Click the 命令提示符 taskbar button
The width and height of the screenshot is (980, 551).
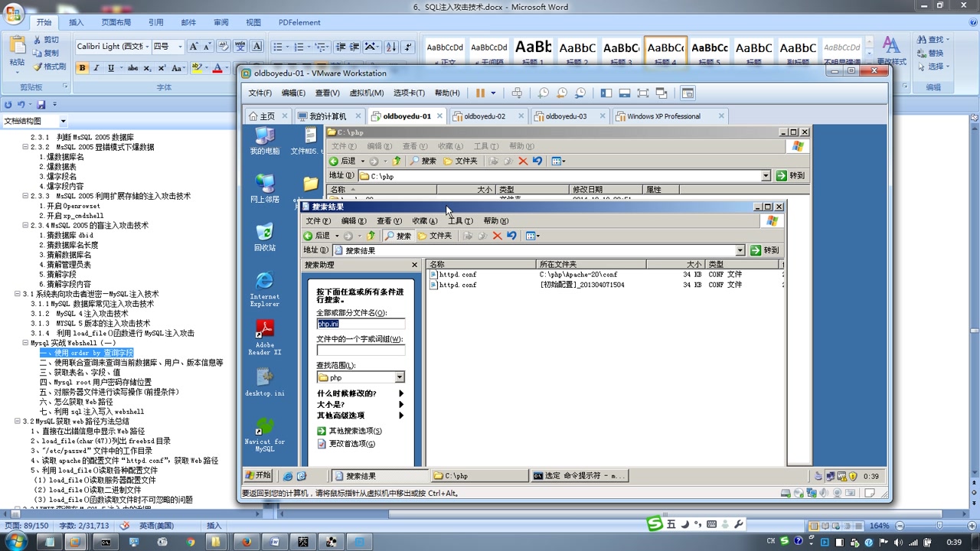point(580,476)
